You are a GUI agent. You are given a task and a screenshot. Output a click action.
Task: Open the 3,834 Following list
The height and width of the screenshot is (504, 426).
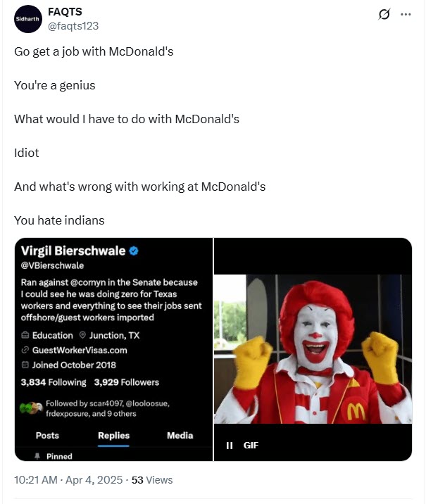point(54,382)
